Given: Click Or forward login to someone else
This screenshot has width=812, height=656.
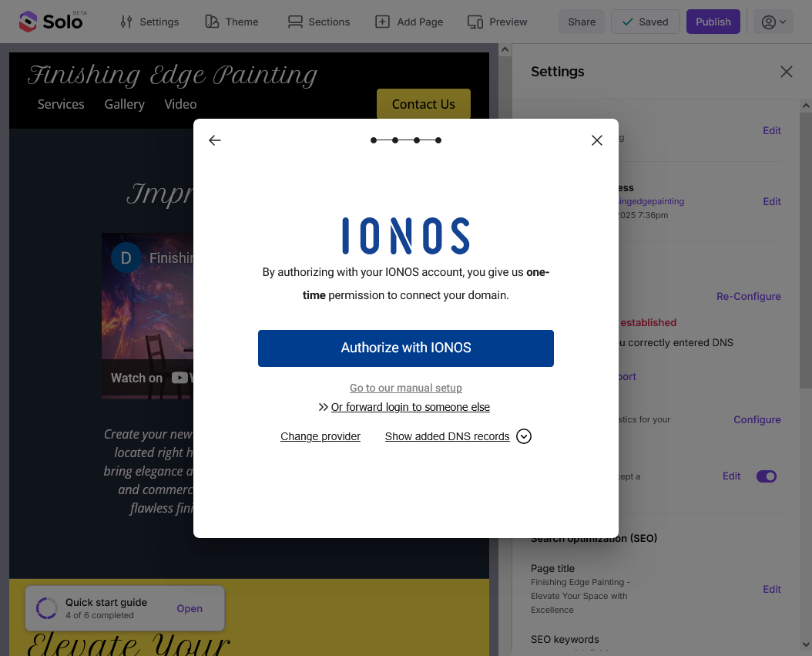Looking at the screenshot, I should tap(410, 407).
